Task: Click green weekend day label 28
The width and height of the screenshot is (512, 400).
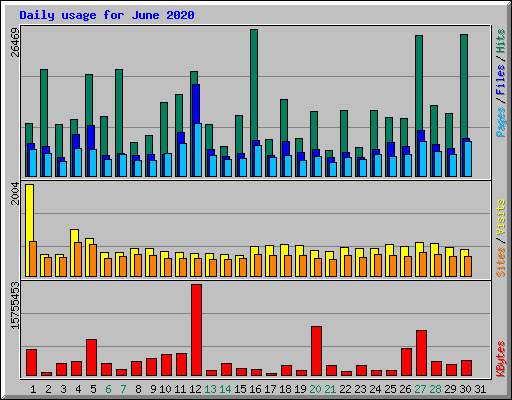Action: pos(435,389)
